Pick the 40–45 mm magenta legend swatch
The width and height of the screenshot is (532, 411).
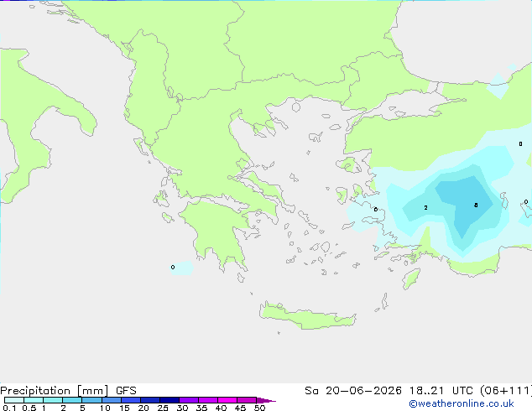(x=227, y=400)
